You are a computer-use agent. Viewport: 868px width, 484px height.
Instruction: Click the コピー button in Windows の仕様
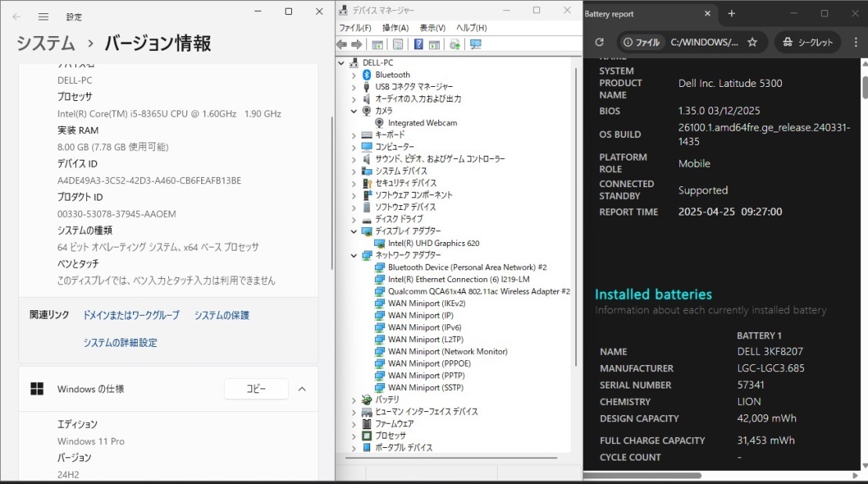coord(256,388)
